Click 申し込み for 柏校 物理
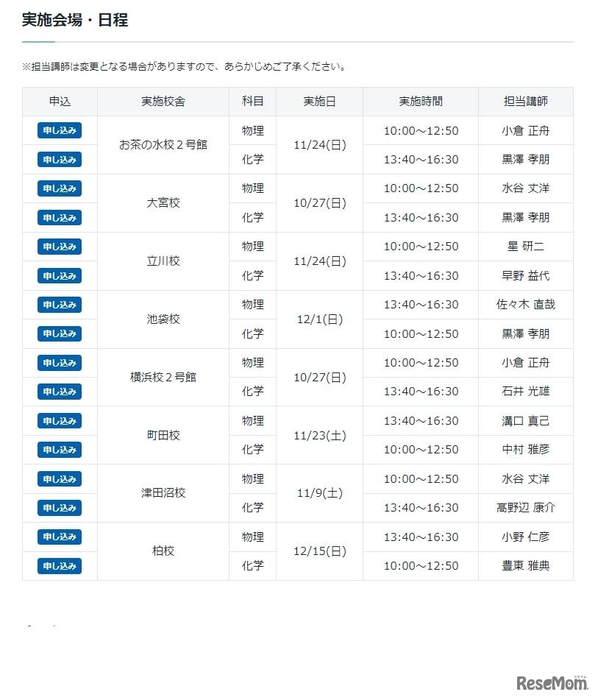The width and height of the screenshot is (598, 700). click(59, 537)
